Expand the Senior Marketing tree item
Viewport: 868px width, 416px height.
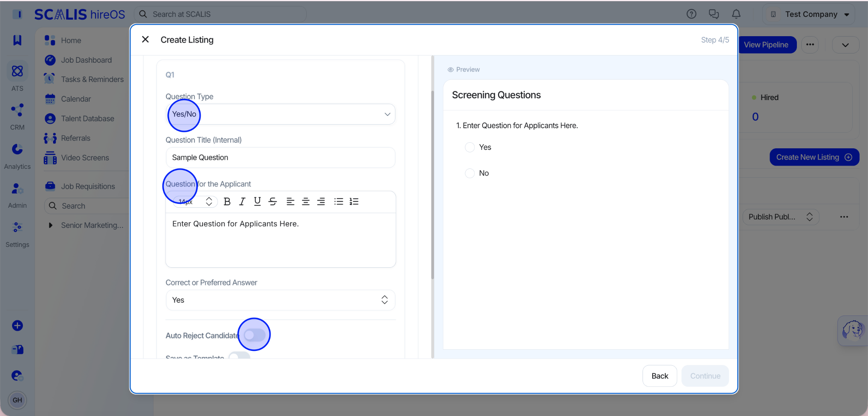point(51,225)
